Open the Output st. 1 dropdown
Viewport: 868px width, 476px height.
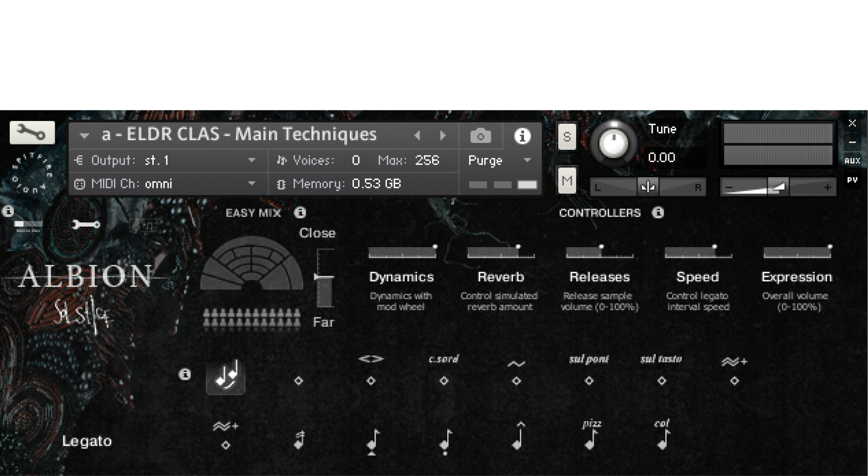[x=252, y=160]
